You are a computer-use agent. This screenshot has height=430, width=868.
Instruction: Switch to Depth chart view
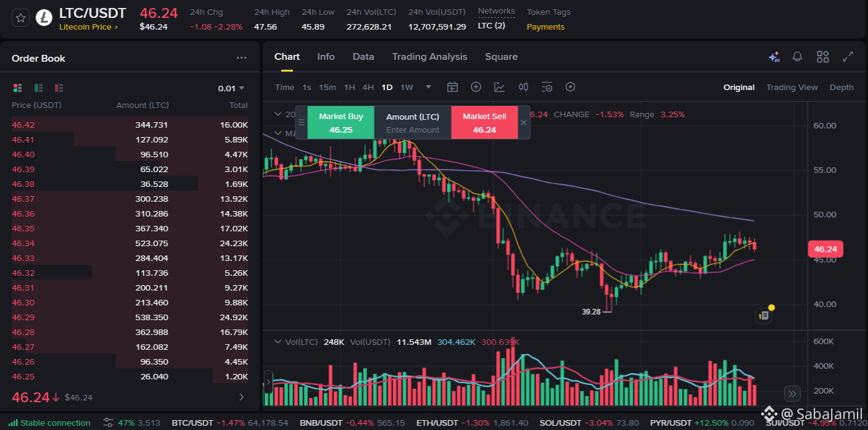click(x=841, y=87)
